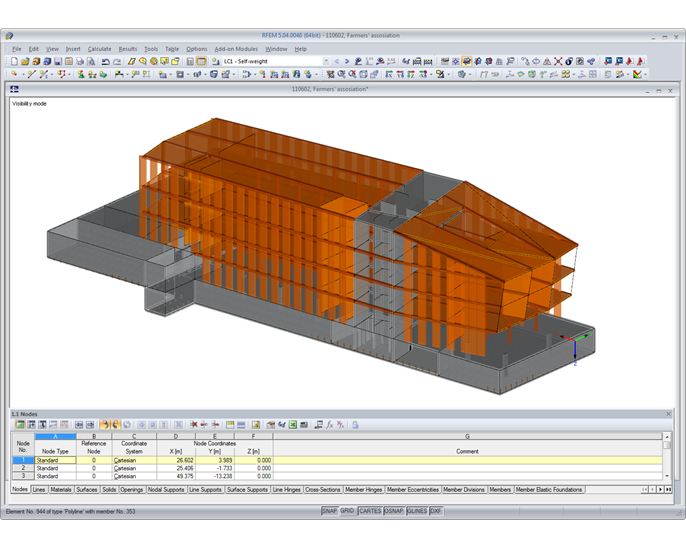Click the New Nodal Support icon
Viewport: 686px width, 549px height.
(81, 74)
